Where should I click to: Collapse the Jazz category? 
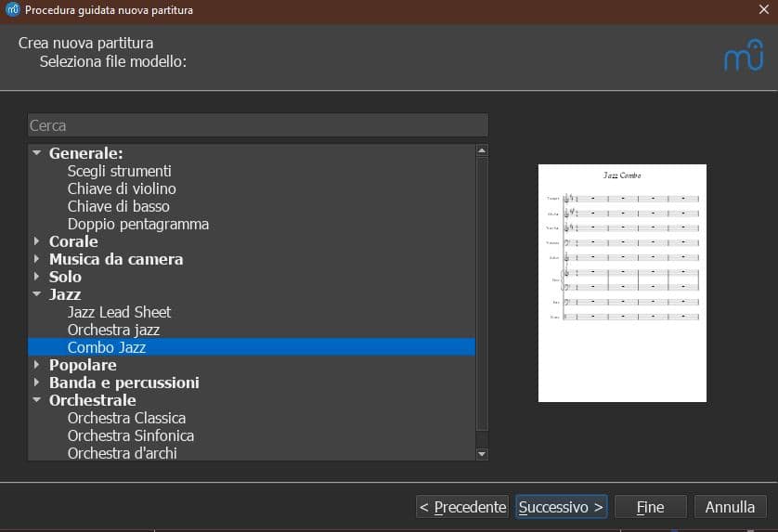click(36, 294)
